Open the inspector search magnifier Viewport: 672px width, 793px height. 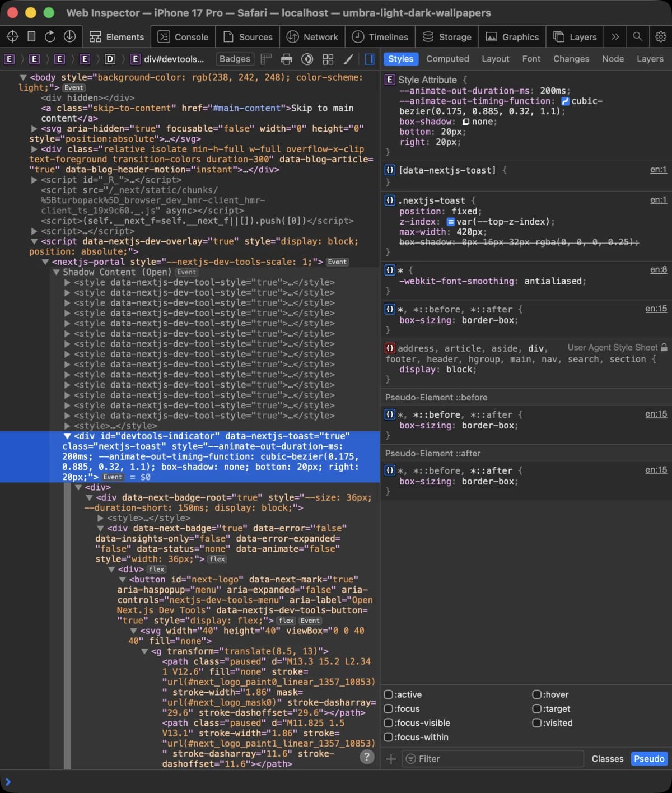(637, 36)
